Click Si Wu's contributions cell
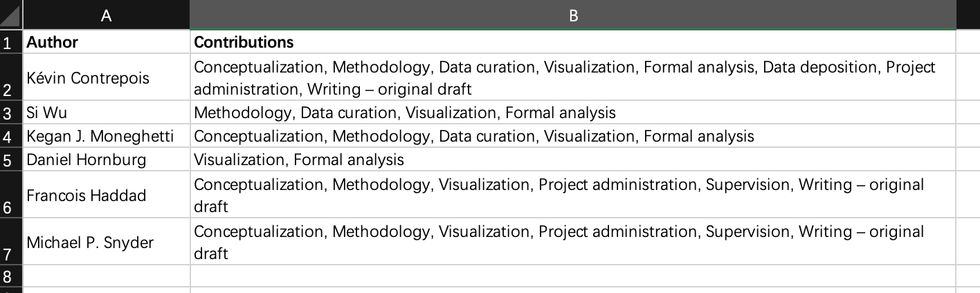 click(x=572, y=113)
